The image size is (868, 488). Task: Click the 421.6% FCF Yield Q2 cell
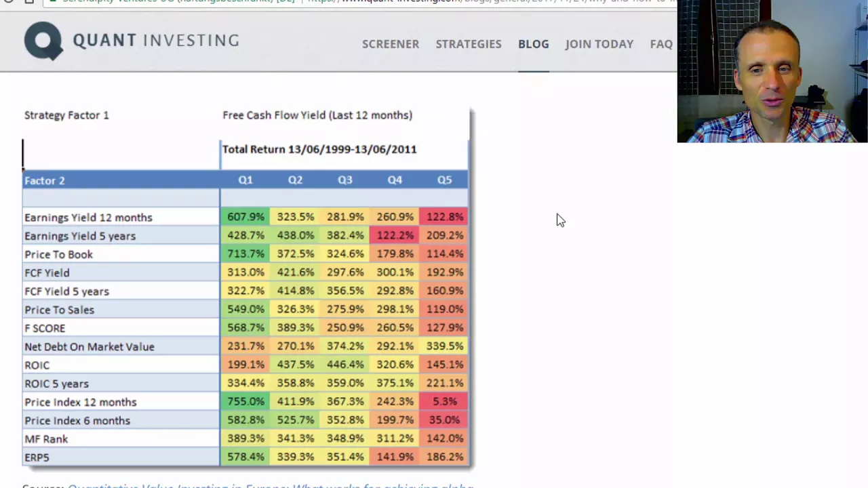click(295, 272)
